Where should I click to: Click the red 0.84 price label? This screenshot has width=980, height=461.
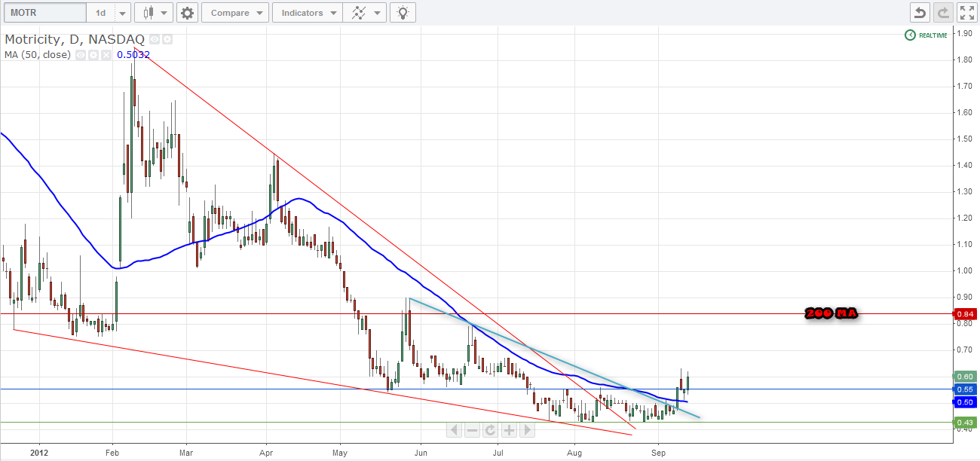[966, 314]
